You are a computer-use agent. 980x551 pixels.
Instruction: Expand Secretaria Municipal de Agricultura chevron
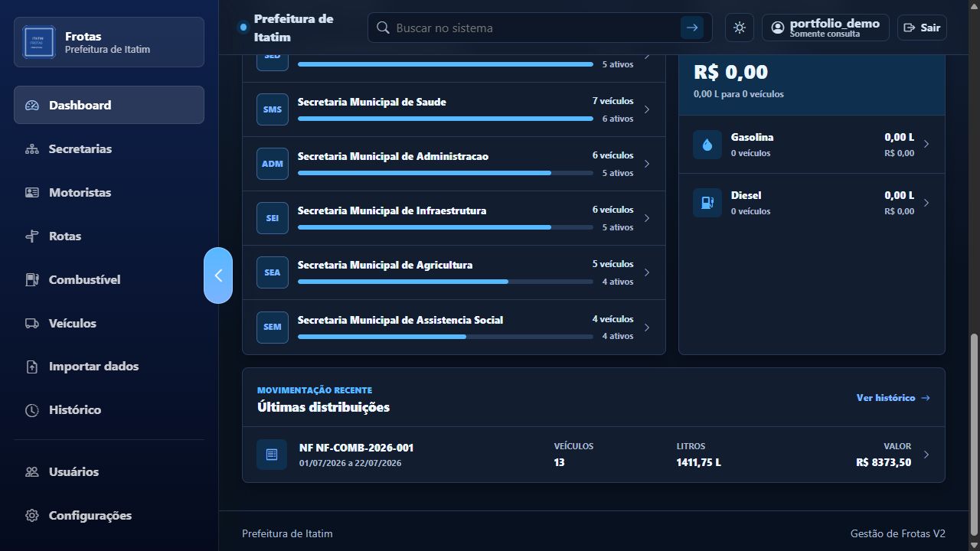coord(647,272)
